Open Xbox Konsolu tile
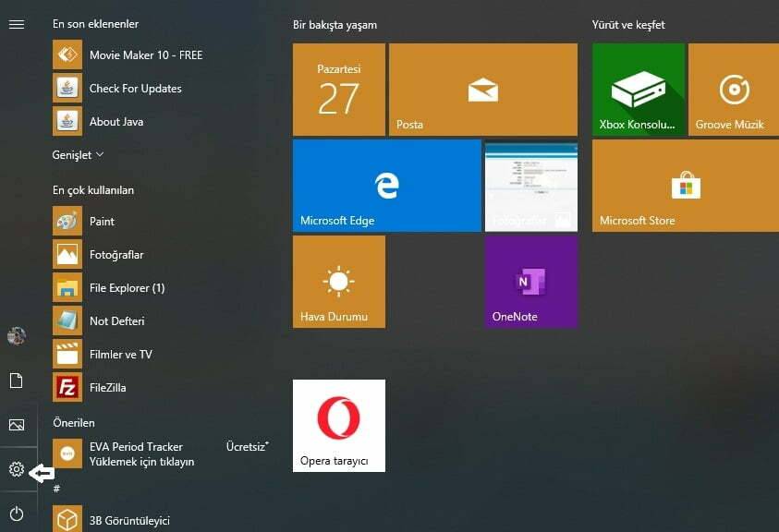Viewport: 779px width, 532px height. tap(639, 90)
